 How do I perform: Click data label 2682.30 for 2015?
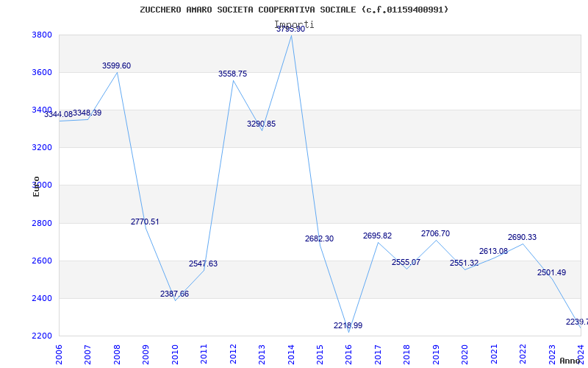[319, 238]
